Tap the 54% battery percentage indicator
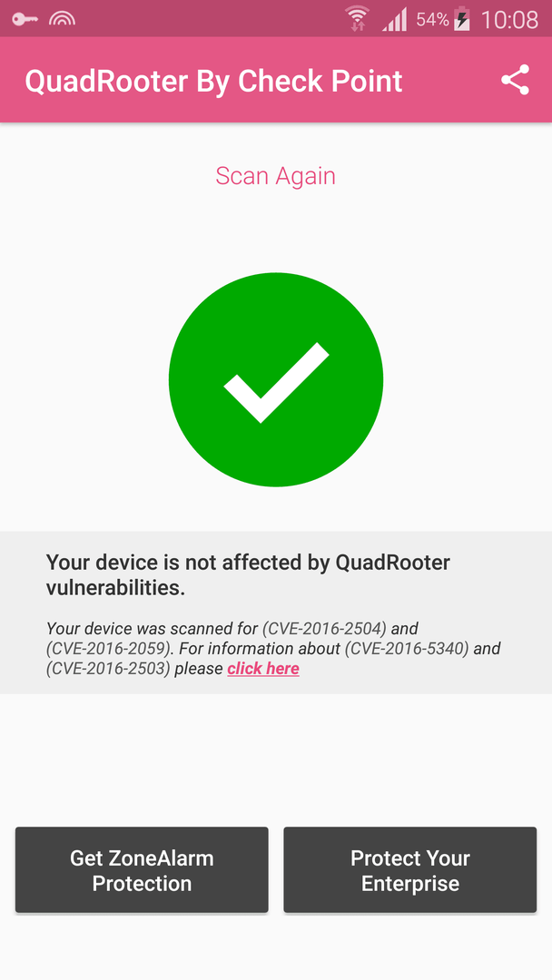 [432, 19]
